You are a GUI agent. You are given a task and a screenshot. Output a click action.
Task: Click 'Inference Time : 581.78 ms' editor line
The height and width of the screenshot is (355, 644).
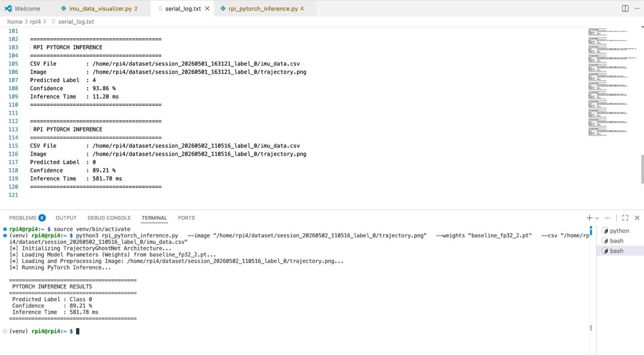pos(76,178)
